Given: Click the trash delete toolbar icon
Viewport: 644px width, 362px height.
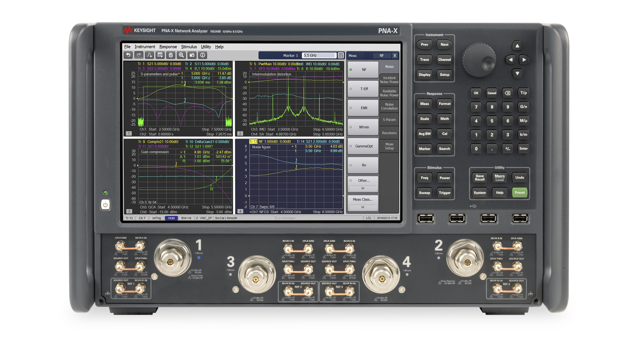Looking at the screenshot, I should point(171,55).
